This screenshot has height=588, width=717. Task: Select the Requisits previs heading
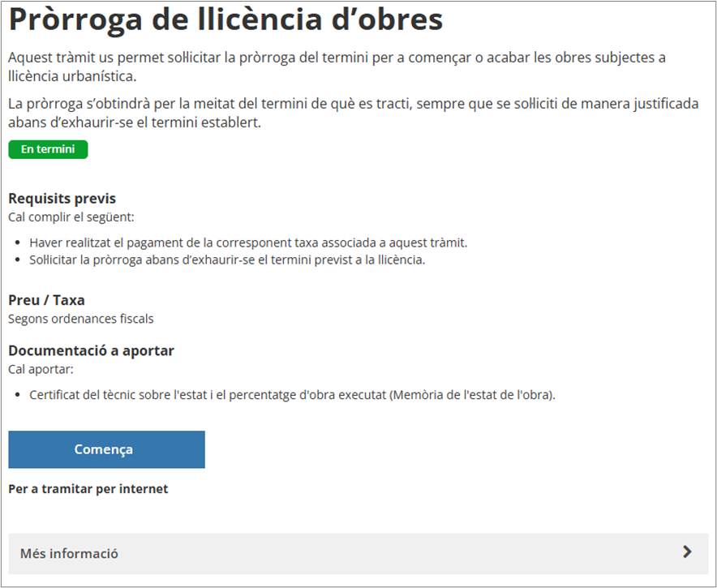[x=62, y=199]
